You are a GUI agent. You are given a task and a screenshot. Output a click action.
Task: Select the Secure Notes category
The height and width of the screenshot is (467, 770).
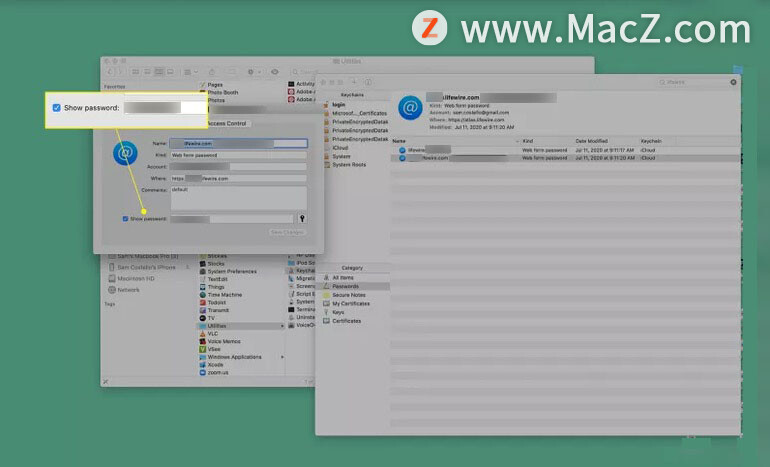349,295
